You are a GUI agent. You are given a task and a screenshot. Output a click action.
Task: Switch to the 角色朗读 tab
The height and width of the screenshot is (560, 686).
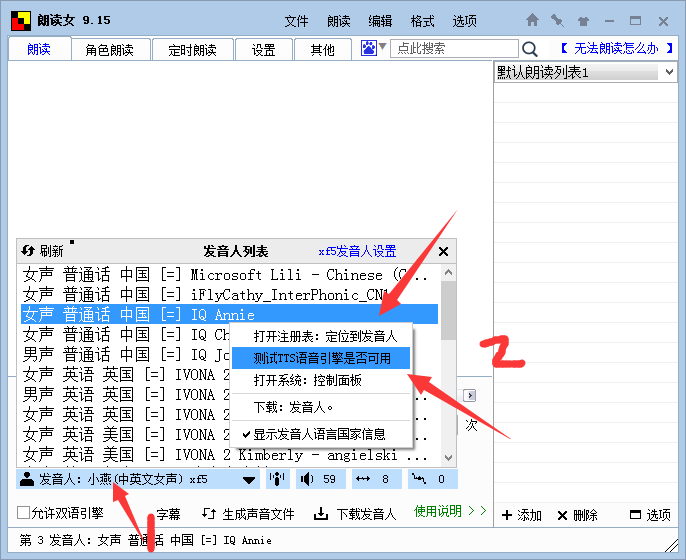109,49
